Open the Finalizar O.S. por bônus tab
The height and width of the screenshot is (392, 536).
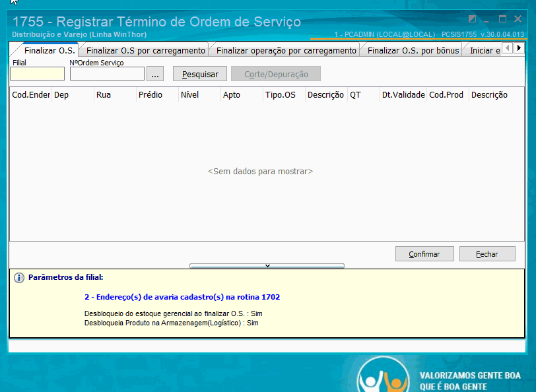click(x=413, y=51)
